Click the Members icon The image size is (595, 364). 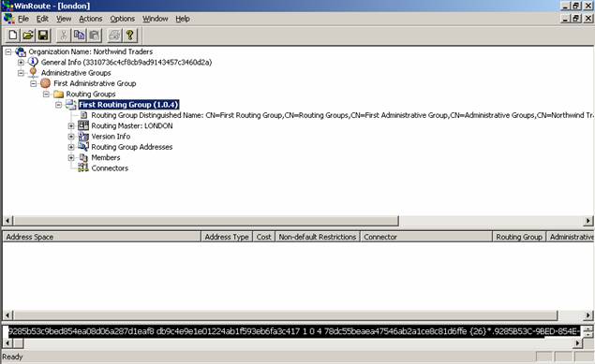(83, 157)
